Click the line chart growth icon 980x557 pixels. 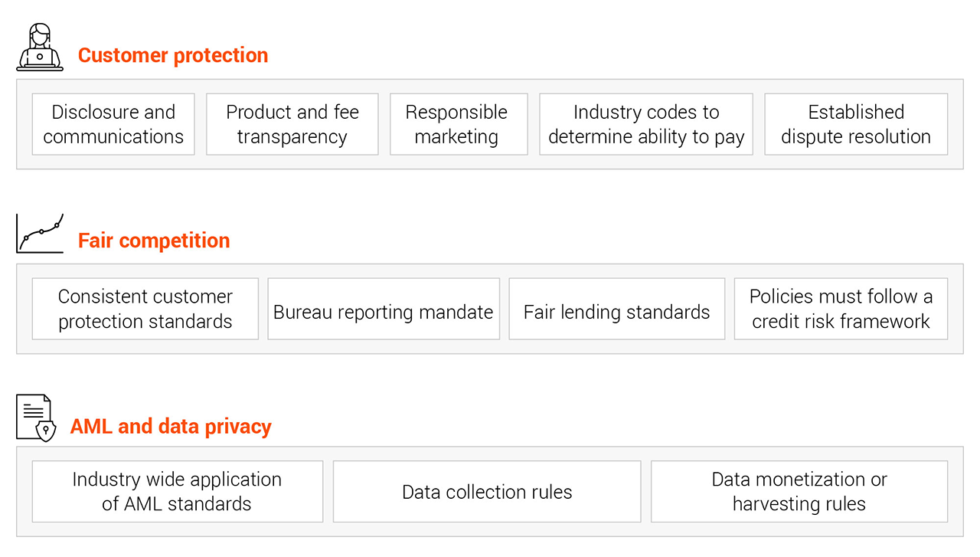[40, 233]
